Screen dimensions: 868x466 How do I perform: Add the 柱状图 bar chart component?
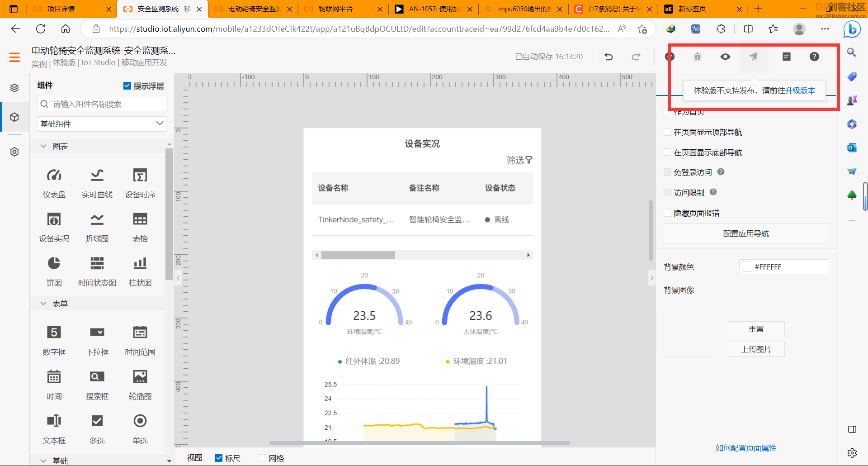140,271
